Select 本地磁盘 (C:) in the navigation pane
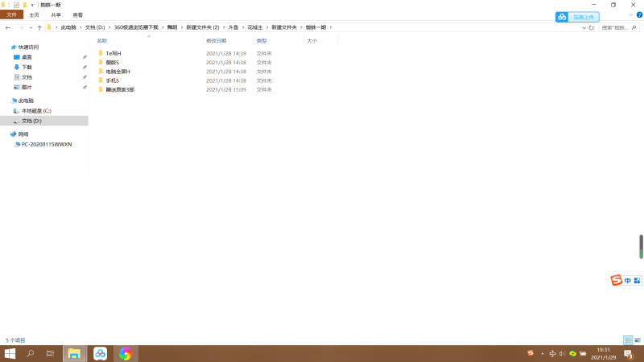 36,110
